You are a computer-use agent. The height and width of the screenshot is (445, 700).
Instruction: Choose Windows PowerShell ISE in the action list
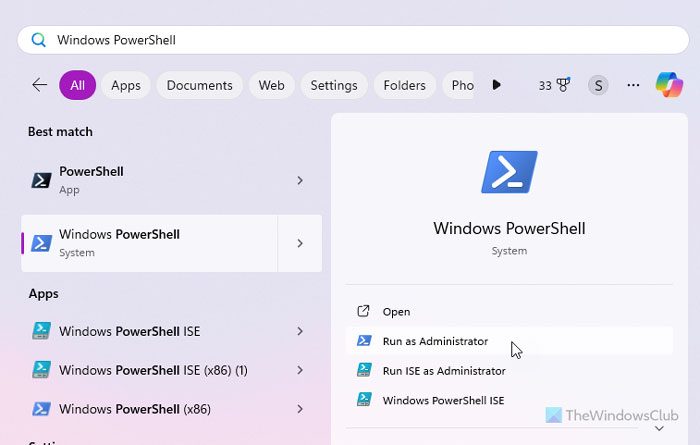pos(509,400)
